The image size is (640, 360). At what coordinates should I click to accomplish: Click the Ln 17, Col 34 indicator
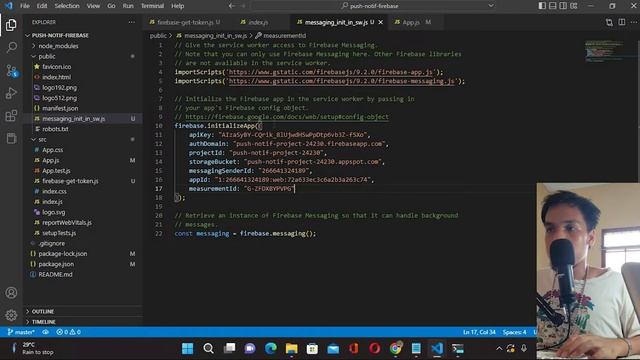click(x=479, y=332)
